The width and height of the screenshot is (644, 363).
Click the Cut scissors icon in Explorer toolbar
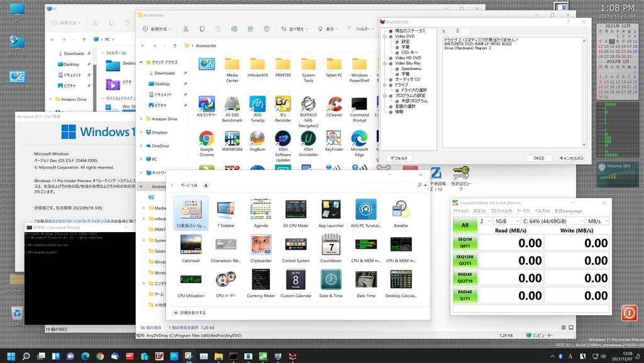click(x=186, y=29)
